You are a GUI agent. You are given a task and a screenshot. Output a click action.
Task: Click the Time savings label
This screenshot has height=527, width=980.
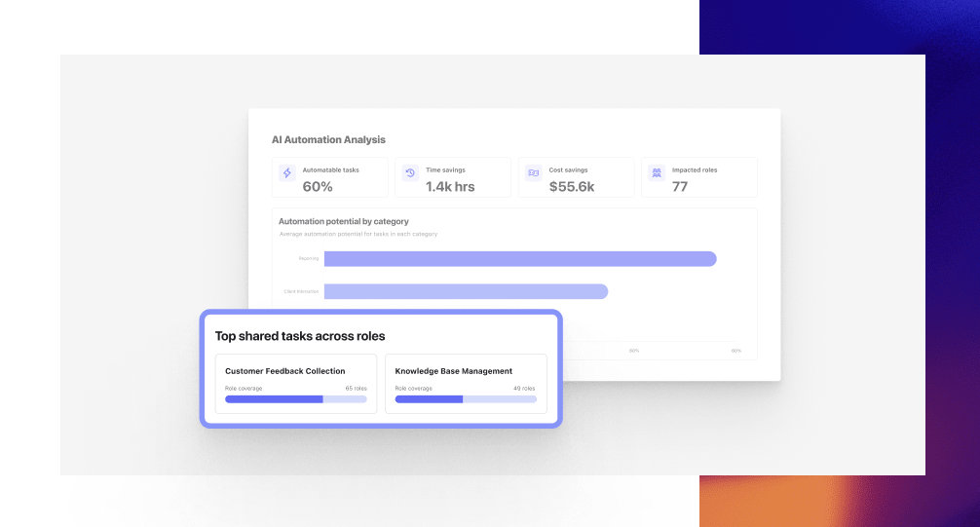coord(445,170)
